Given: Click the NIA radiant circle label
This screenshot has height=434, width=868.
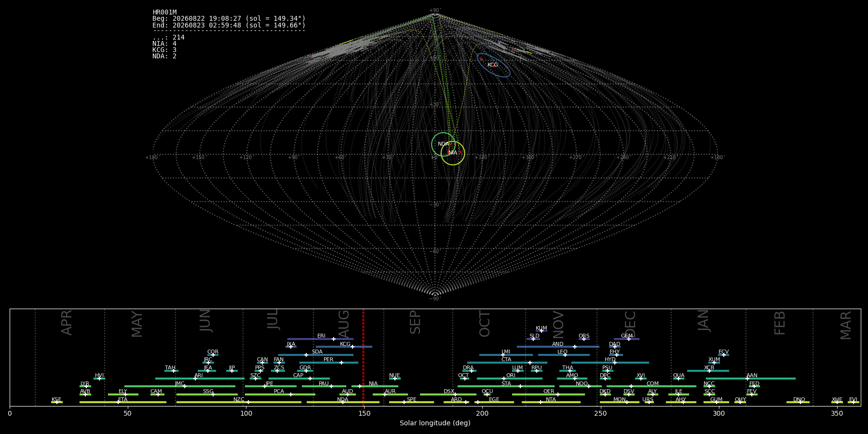Looking at the screenshot, I should tap(452, 153).
